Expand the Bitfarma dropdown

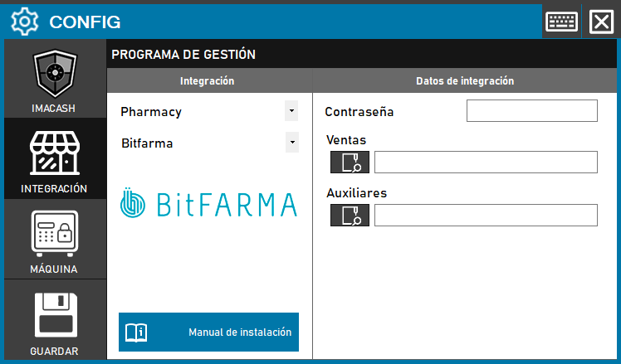point(291,143)
